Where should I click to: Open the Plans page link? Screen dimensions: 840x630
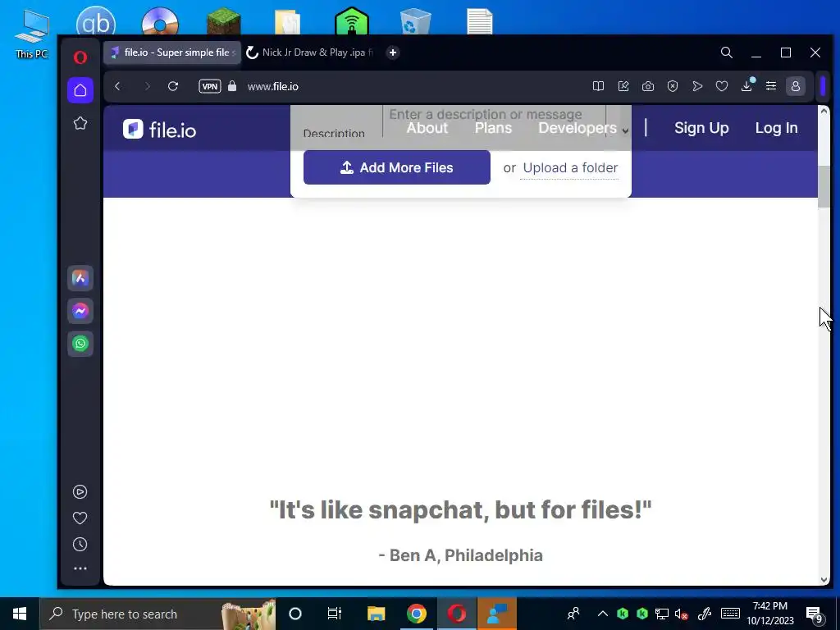pyautogui.click(x=493, y=128)
